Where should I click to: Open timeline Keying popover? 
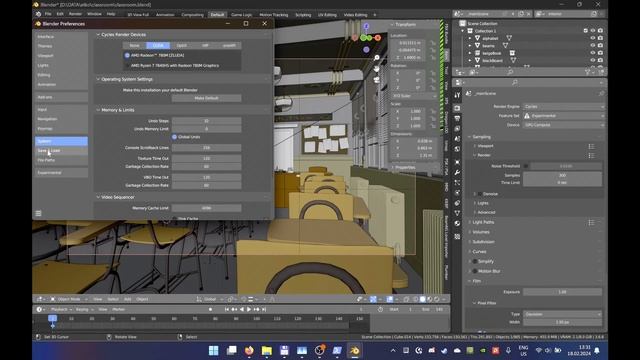tap(84, 309)
